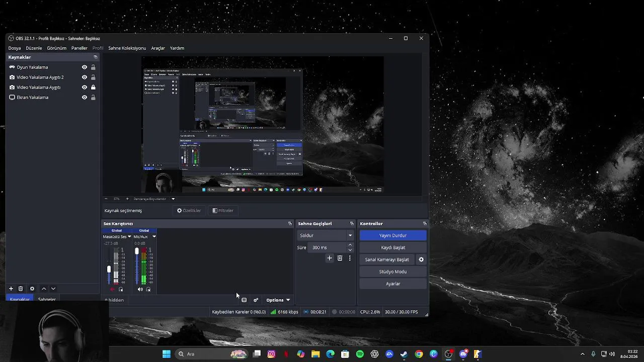Screen dimensions: 644x362
Task: Decrease transition duration with down stepper
Action: click(x=350, y=250)
